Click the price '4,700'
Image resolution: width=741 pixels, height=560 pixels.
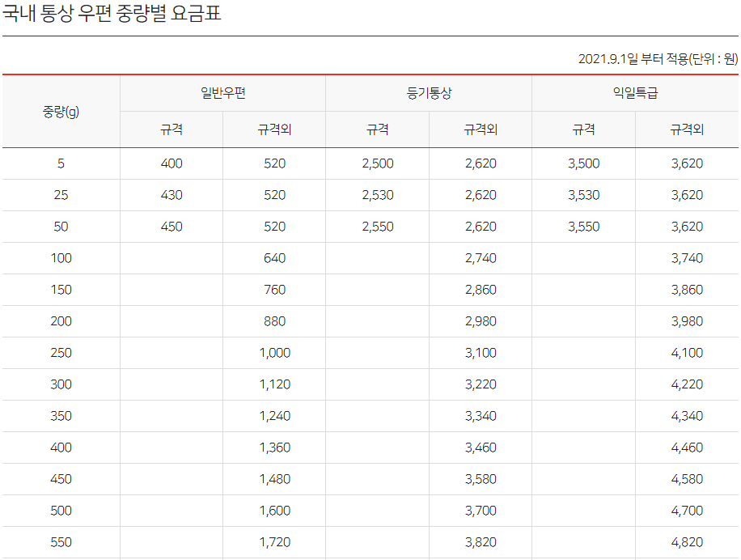coord(687,511)
